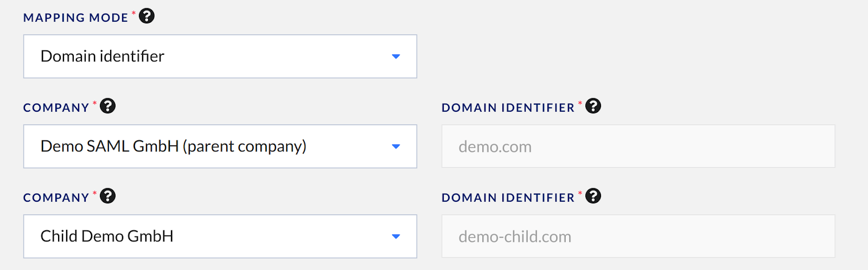Show help for Domain Identifier above demo.com
This screenshot has height=270, width=868.
coord(593,106)
